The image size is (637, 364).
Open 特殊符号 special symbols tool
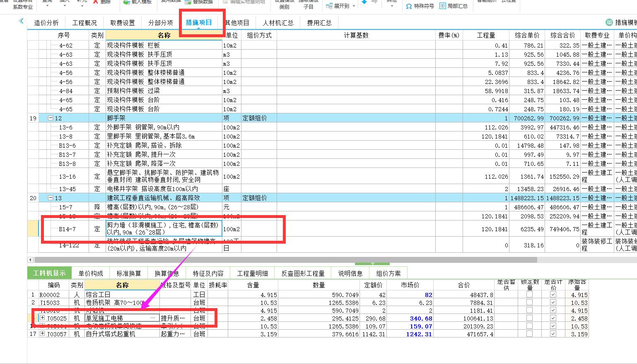[x=420, y=6]
